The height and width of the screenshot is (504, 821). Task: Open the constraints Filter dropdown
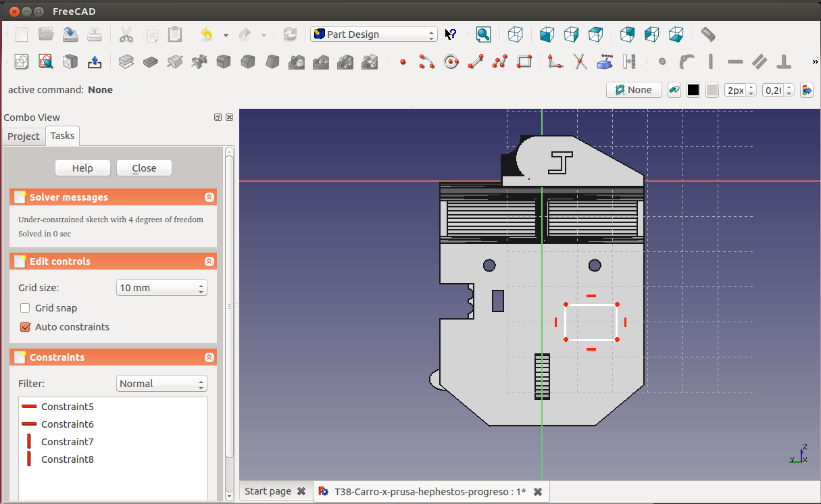tap(161, 384)
